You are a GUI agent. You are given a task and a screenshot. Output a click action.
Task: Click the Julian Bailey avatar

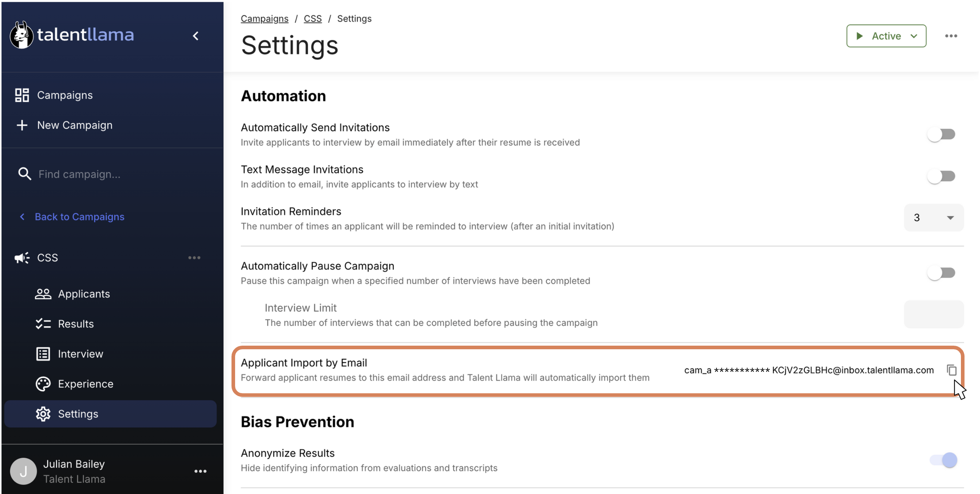[23, 471]
